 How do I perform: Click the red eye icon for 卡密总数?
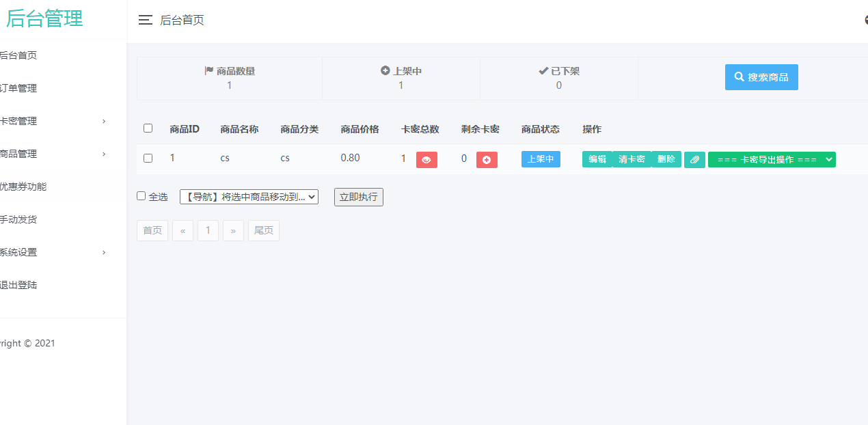coord(426,159)
